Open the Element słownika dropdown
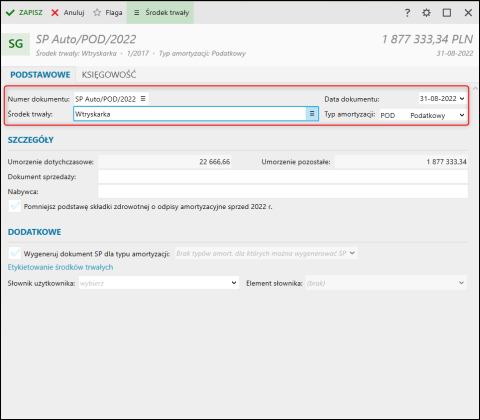The image size is (480, 420). click(461, 283)
